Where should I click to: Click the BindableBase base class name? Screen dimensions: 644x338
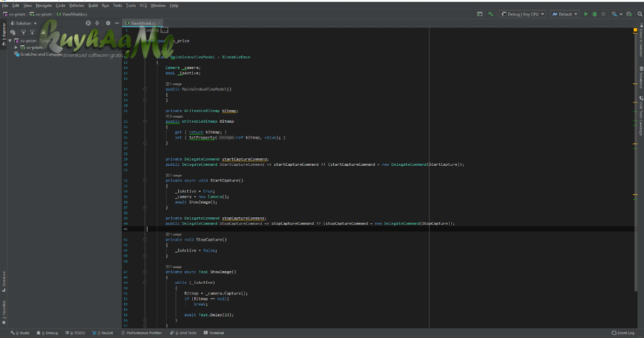pyautogui.click(x=236, y=57)
